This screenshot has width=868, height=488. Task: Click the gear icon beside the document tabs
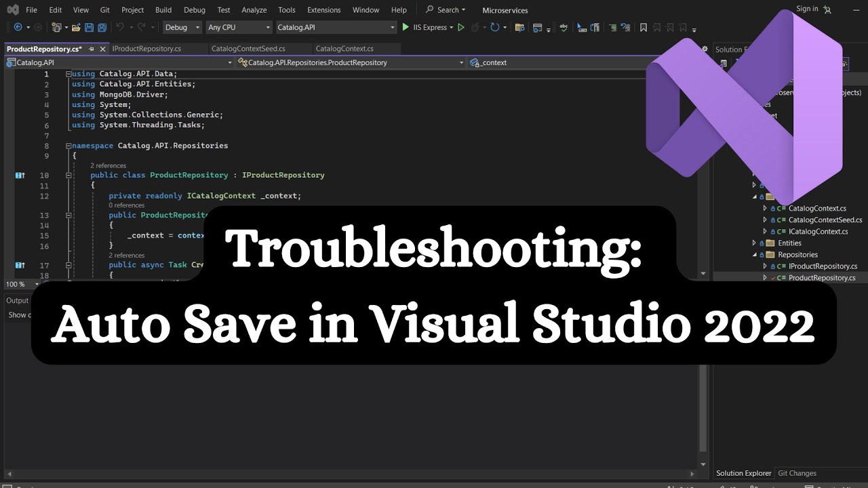[705, 49]
